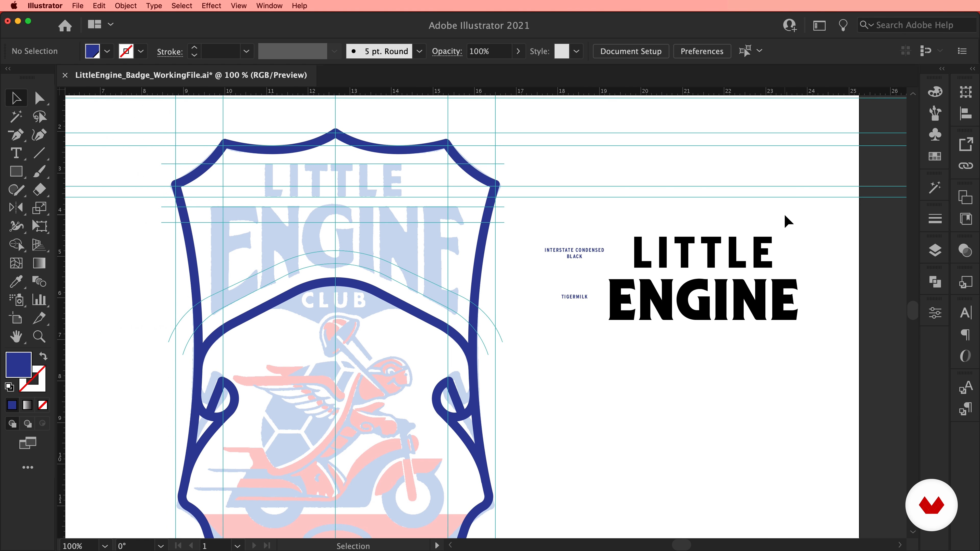Select the Artboard tool
The width and height of the screenshot is (980, 551).
click(16, 318)
